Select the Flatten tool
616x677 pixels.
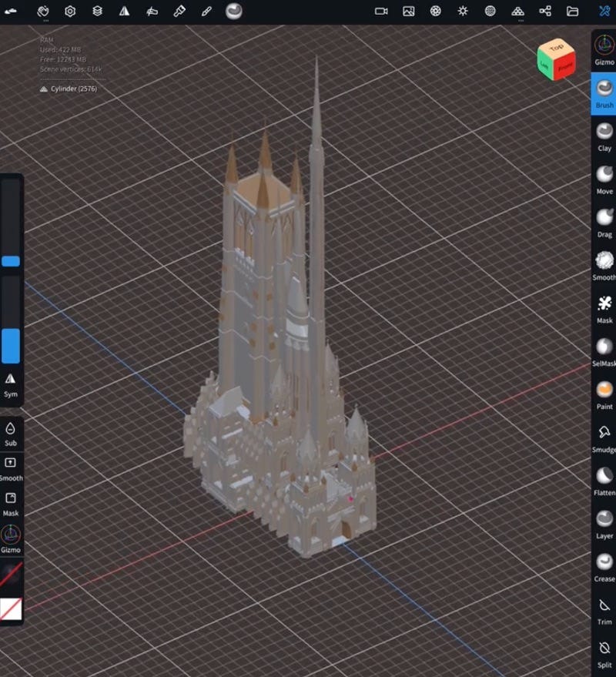click(x=604, y=482)
